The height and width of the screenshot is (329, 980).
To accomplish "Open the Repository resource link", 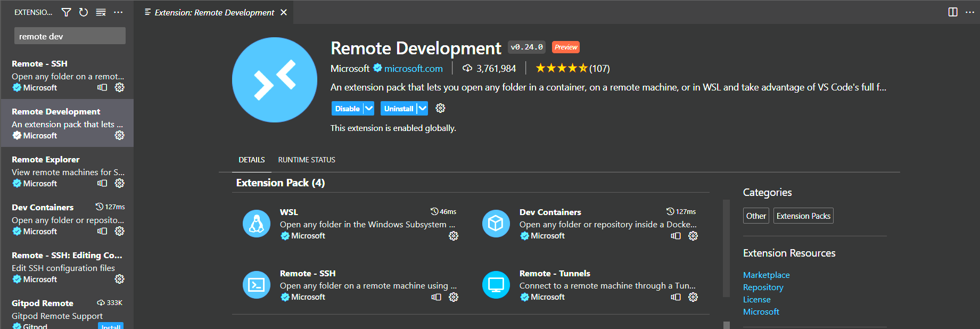I will pos(763,287).
